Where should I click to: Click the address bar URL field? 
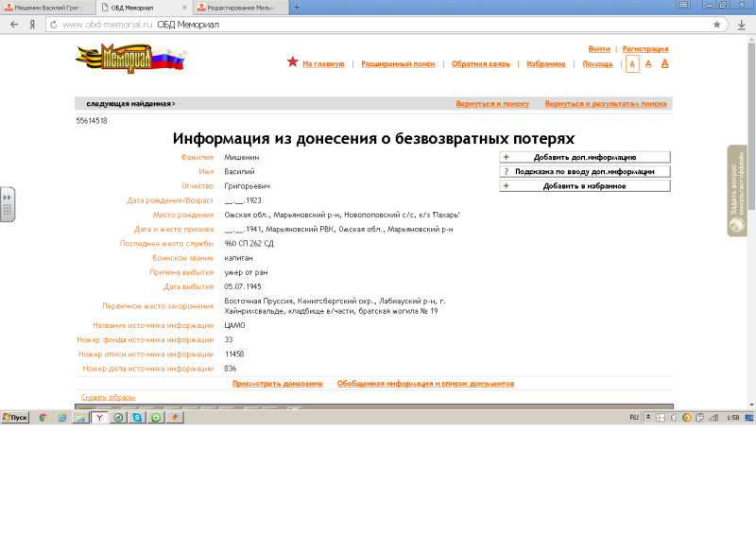click(378, 24)
